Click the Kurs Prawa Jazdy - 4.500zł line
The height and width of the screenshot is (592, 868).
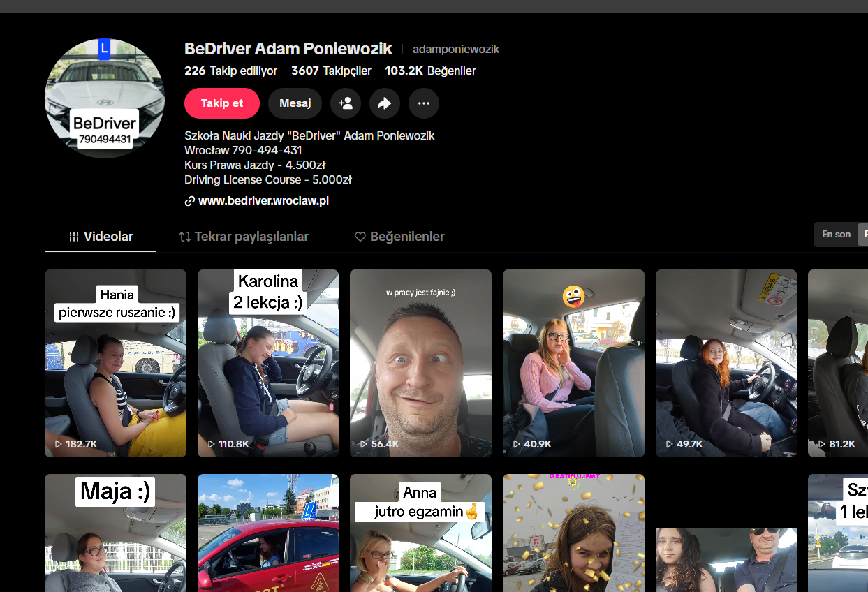[x=255, y=165]
